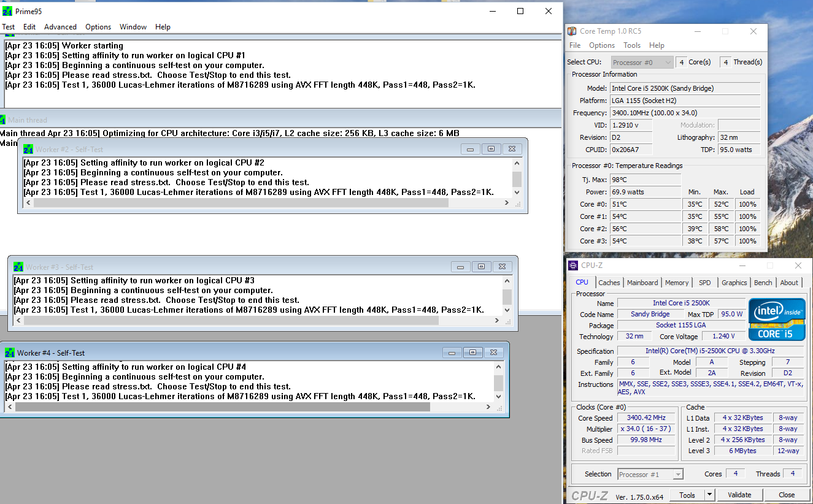The image size is (813, 504).
Task: Open Core Temp Help menu
Action: pos(657,45)
